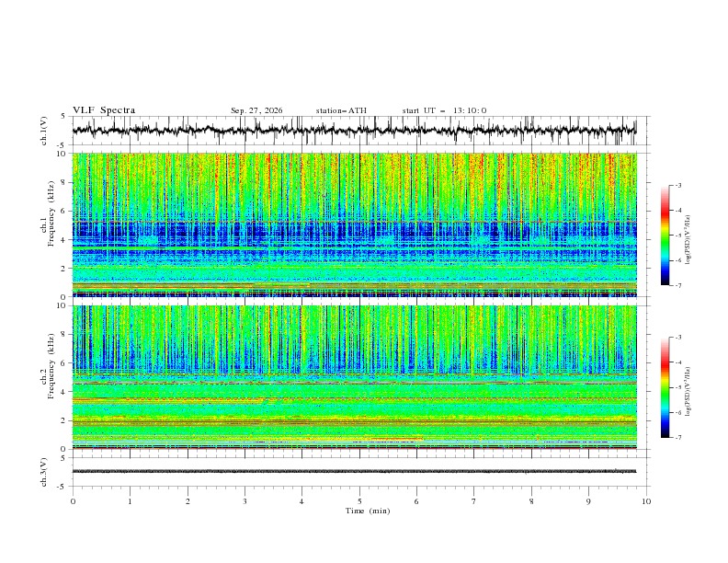Click the ch.2 spectrogram green mid band
Screen dimensions: 728x563
[x=354, y=409]
